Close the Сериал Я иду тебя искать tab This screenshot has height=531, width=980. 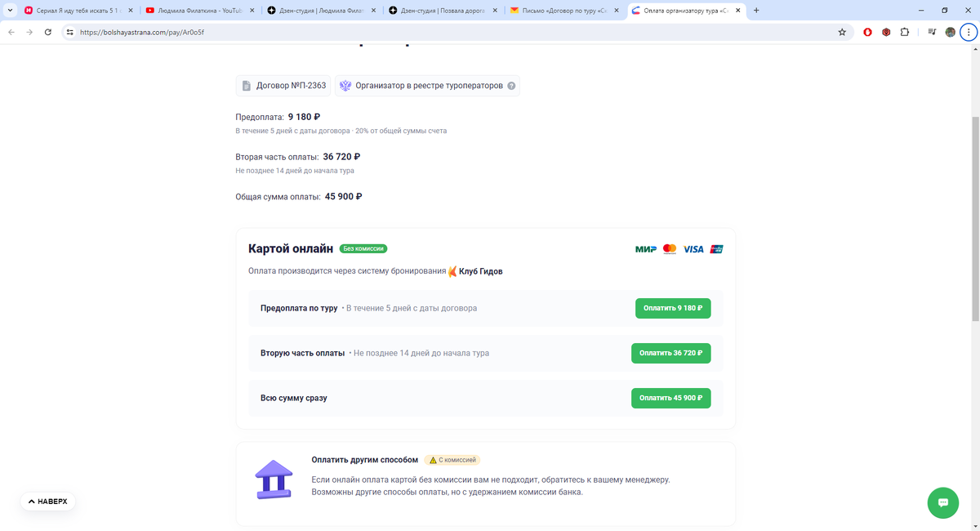pos(130,11)
